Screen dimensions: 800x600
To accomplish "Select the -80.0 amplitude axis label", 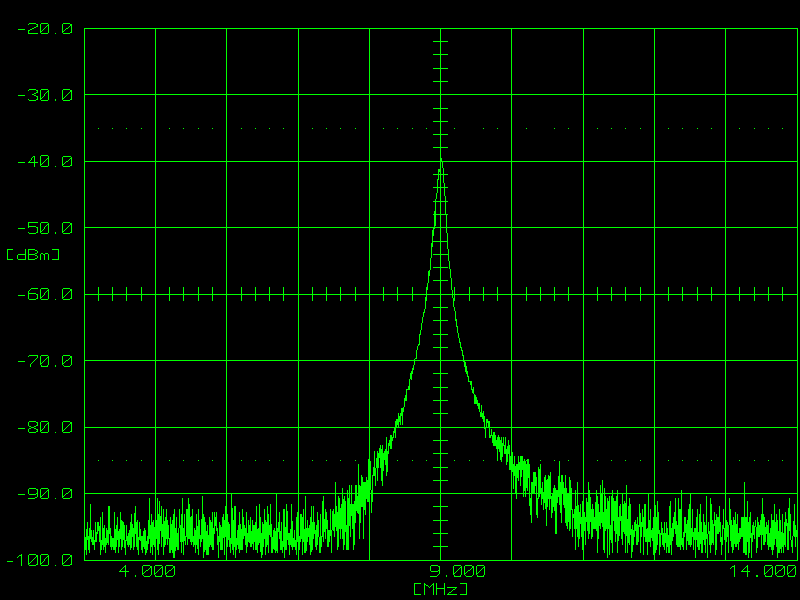I will click(x=44, y=427).
